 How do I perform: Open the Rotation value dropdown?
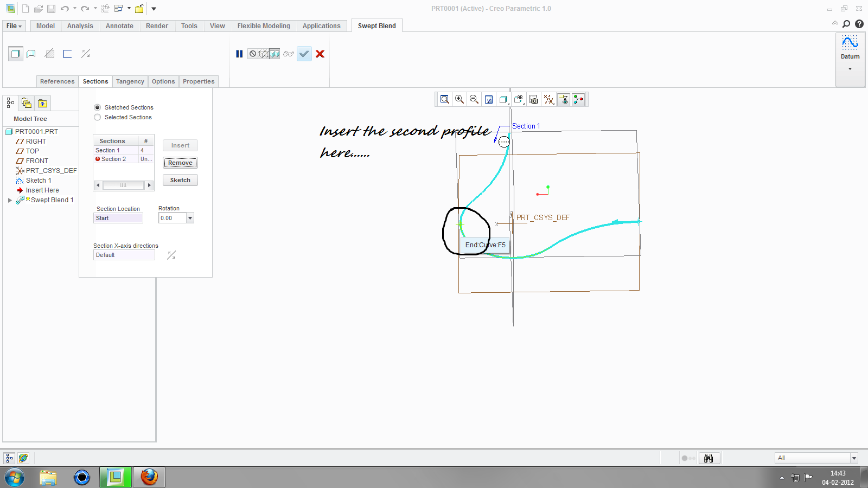pyautogui.click(x=190, y=218)
